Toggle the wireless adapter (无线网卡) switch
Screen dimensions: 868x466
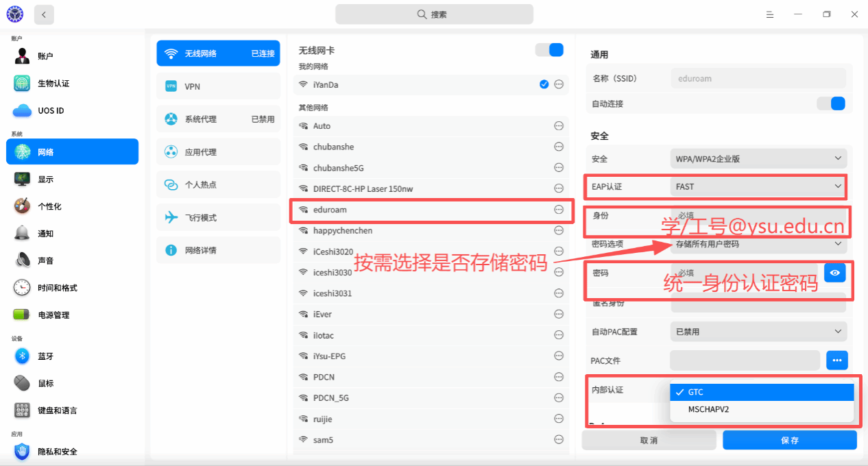coord(549,50)
